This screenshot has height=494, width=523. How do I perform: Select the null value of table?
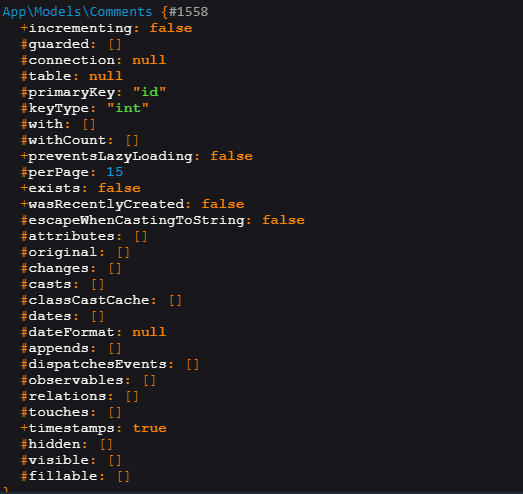[106, 76]
